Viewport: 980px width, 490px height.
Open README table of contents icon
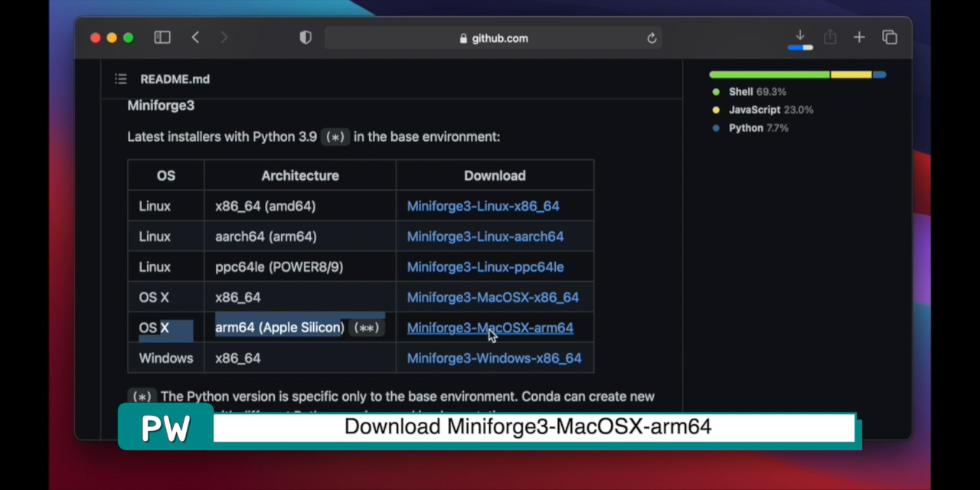click(120, 79)
